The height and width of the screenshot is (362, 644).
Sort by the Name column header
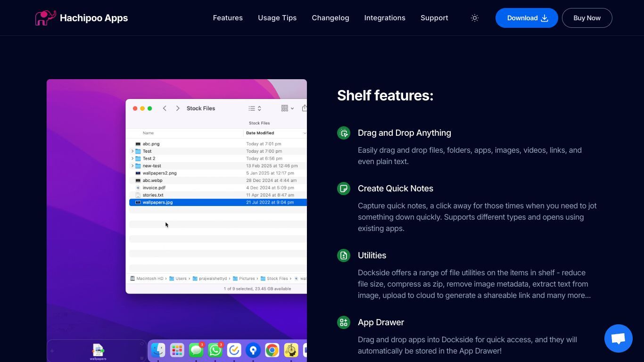[x=148, y=133]
